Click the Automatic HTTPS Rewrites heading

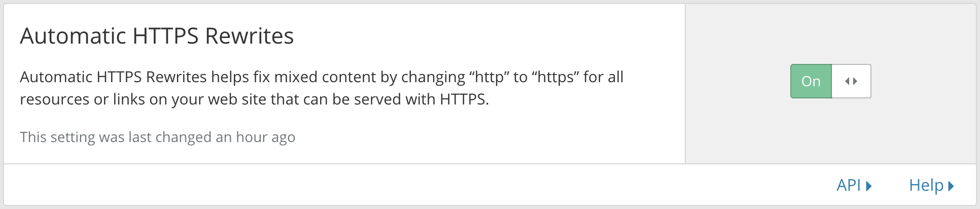pos(157,36)
